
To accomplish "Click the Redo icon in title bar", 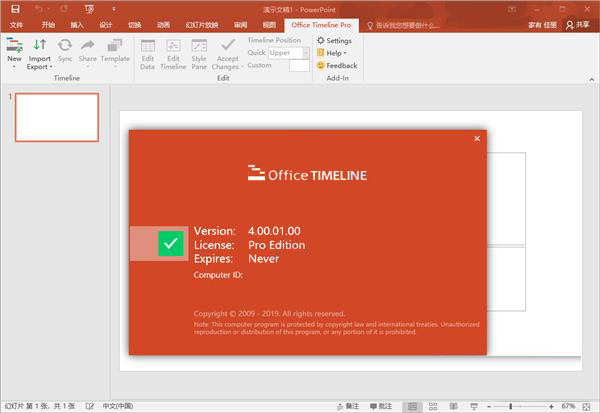I will pyautogui.click(x=64, y=9).
